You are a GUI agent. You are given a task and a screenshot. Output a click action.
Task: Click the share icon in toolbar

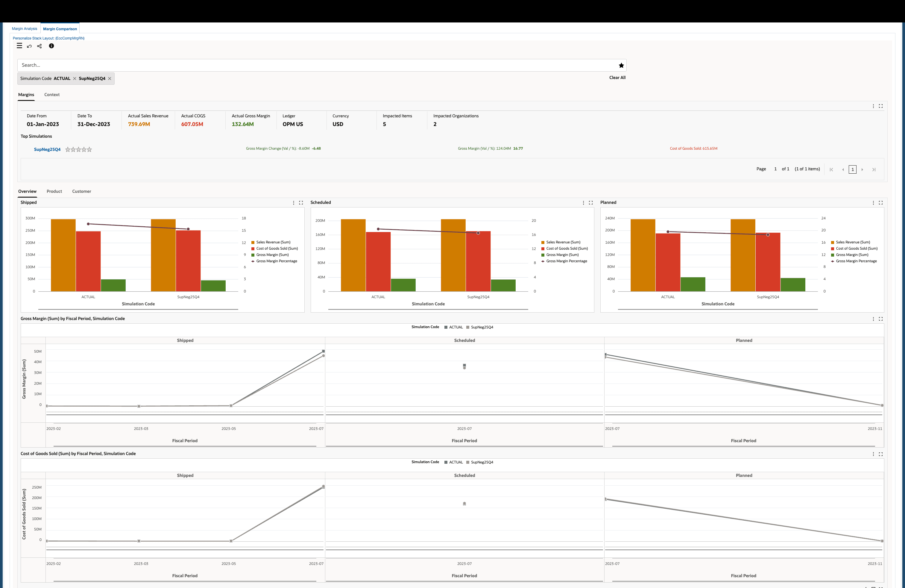point(40,46)
